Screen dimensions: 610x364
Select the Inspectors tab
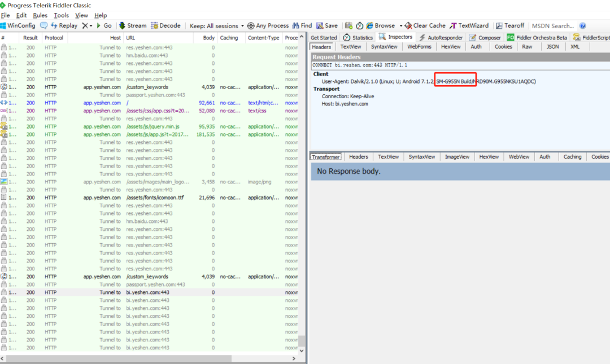pyautogui.click(x=395, y=37)
